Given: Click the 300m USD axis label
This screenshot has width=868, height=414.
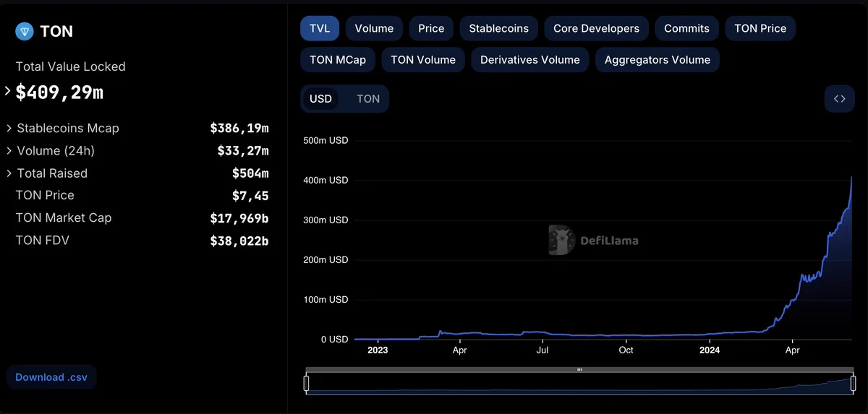Looking at the screenshot, I should coord(325,220).
